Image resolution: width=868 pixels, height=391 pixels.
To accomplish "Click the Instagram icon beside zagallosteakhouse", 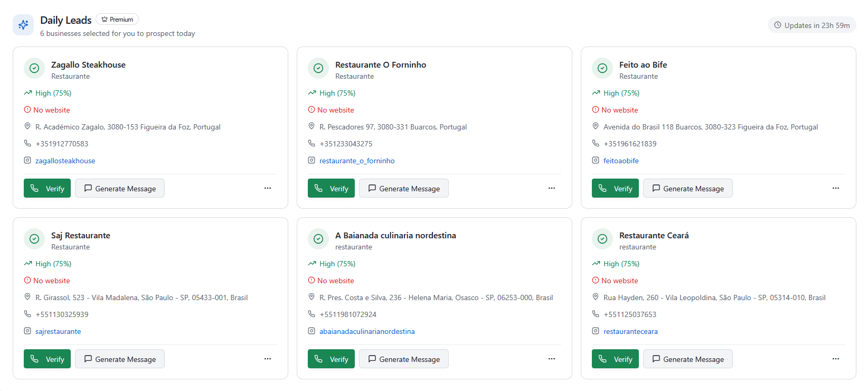I will click(27, 160).
